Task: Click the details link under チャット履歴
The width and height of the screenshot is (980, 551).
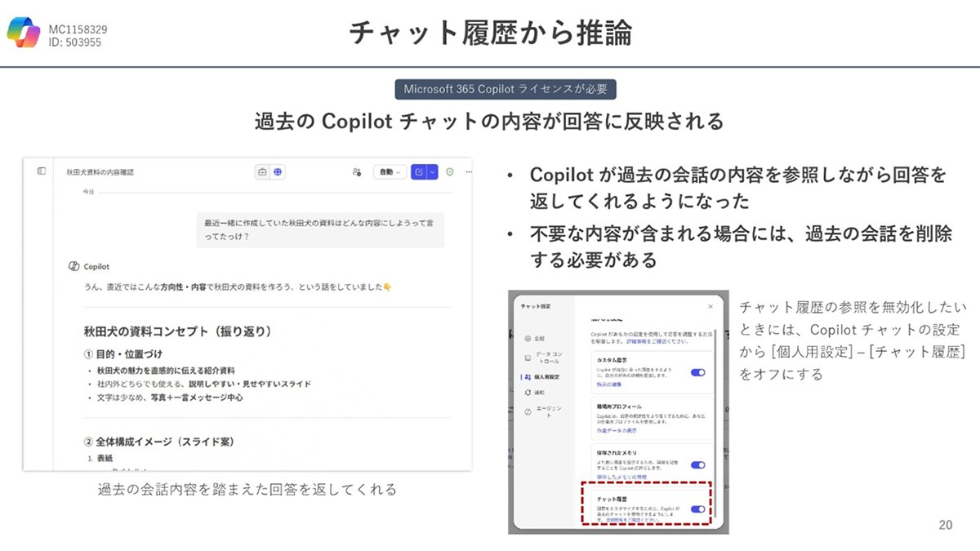Action: click(634, 519)
